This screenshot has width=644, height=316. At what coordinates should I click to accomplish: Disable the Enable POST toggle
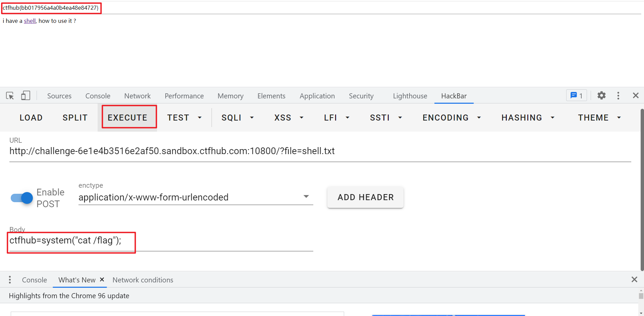pos(21,198)
